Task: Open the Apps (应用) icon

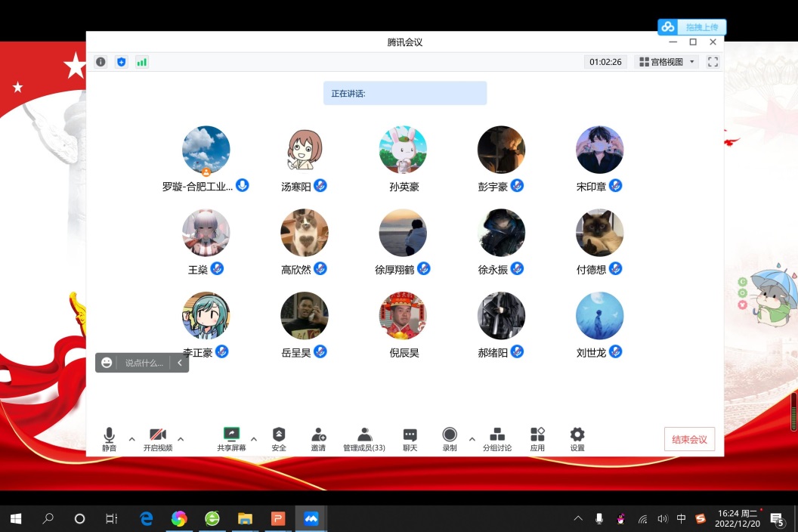Action: point(537,438)
